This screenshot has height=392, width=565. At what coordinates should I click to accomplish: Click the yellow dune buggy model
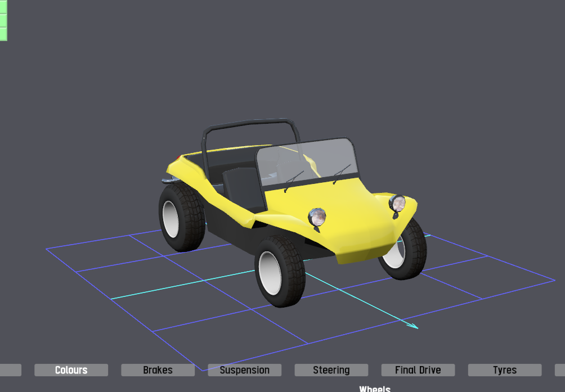coord(292,213)
